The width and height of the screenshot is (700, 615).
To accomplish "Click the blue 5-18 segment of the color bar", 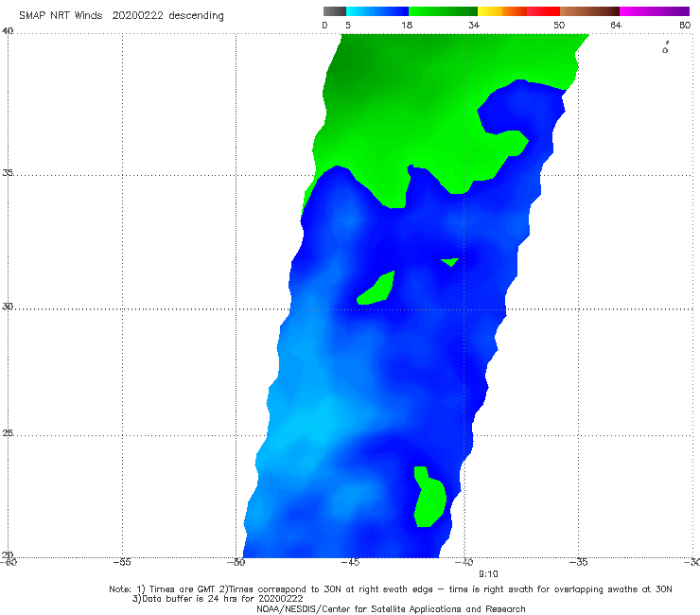I will (x=377, y=11).
